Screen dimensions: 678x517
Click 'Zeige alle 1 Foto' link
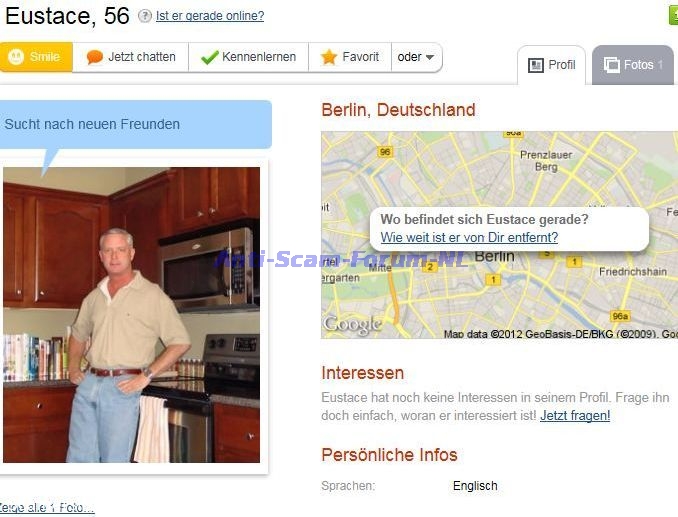(x=46, y=507)
